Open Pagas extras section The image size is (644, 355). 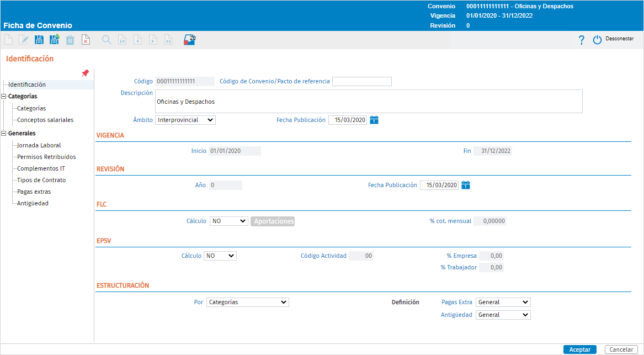pyautogui.click(x=34, y=192)
